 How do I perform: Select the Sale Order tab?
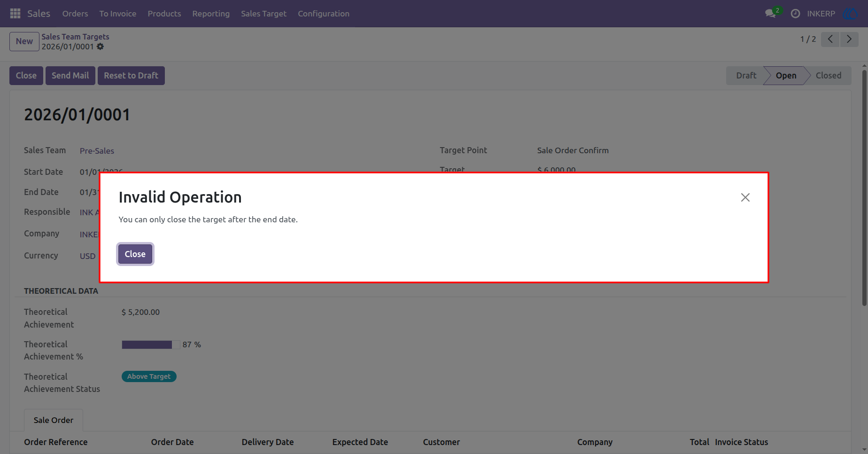(54, 420)
